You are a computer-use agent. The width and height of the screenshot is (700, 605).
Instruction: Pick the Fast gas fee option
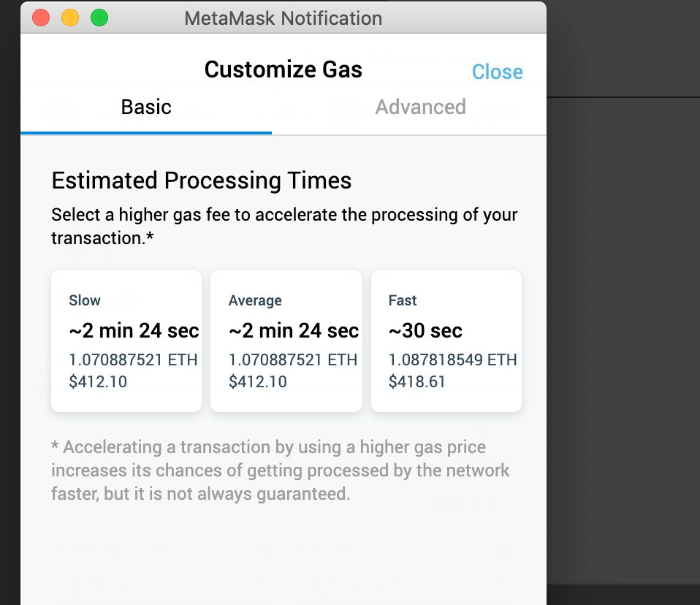pyautogui.click(x=446, y=340)
